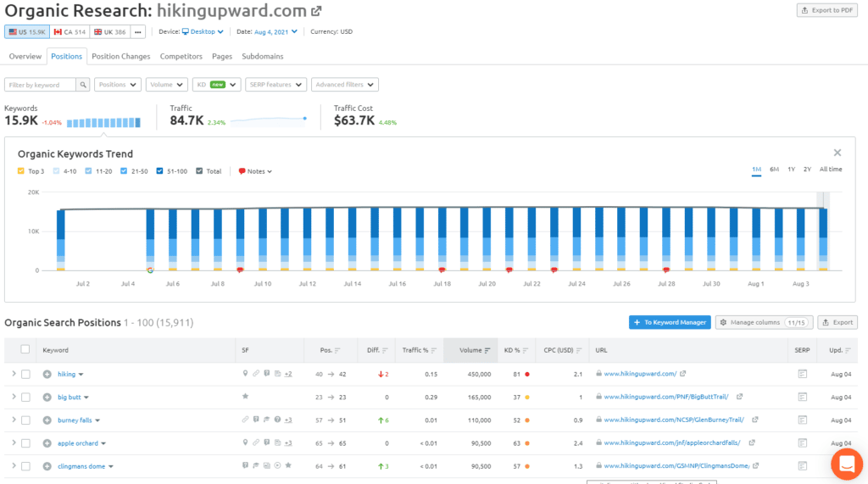
Task: Click the US 15.9K database button
Action: (x=27, y=32)
